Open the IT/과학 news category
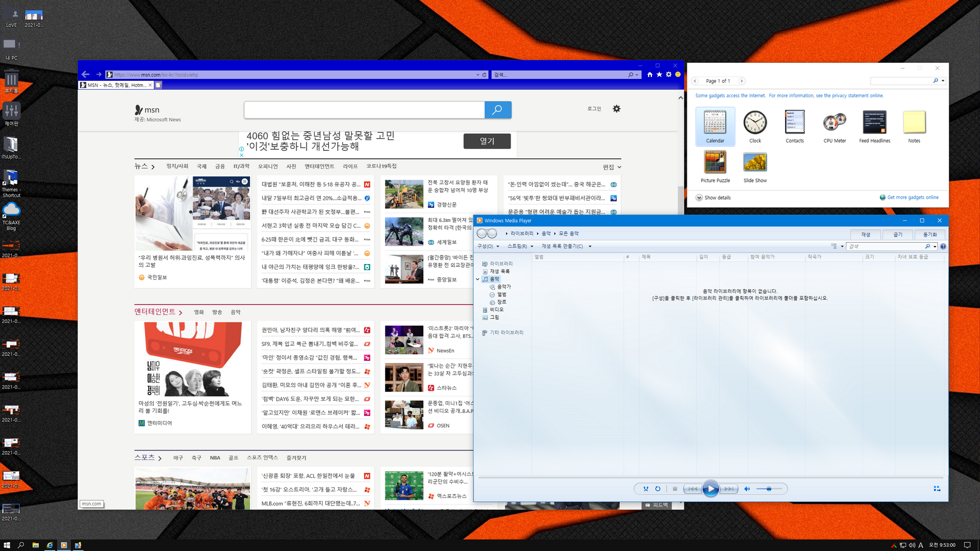Image resolution: width=980 pixels, height=551 pixels. 241,166
